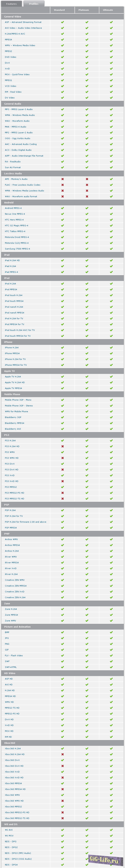
Task: Click red X beside Xbox360 MPEG2-TS HD
Action: coord(62,818)
